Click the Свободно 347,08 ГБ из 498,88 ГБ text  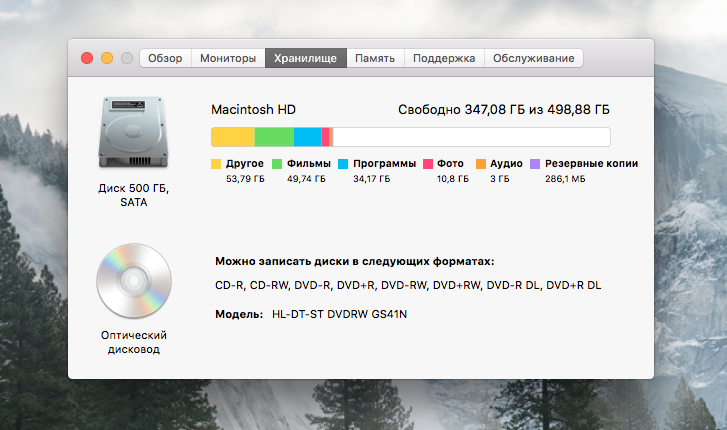[504, 110]
